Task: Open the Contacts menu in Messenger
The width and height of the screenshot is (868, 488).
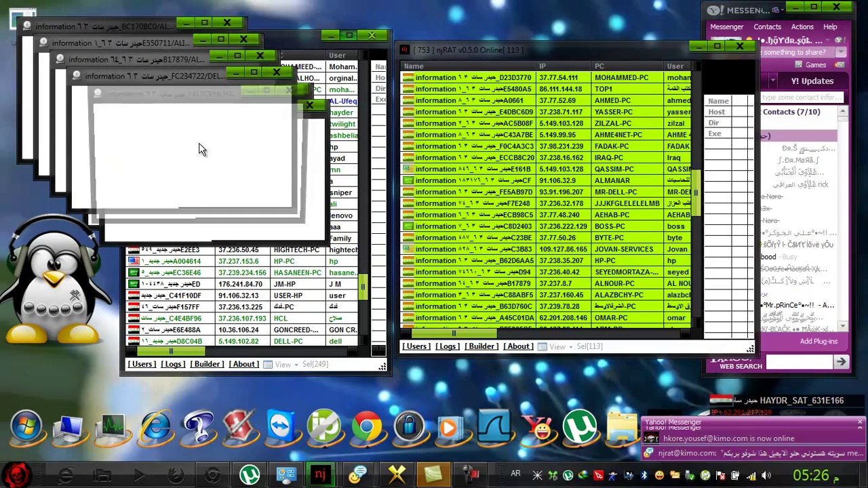Action: [767, 27]
